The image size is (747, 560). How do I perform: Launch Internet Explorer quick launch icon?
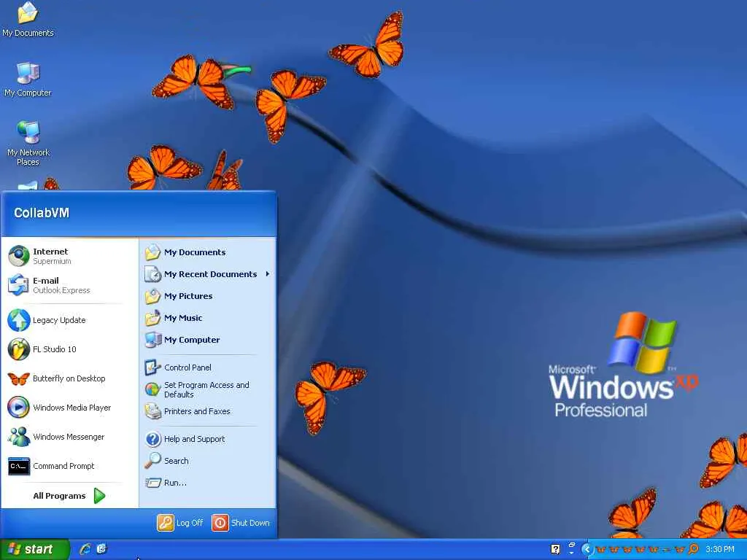(x=86, y=549)
